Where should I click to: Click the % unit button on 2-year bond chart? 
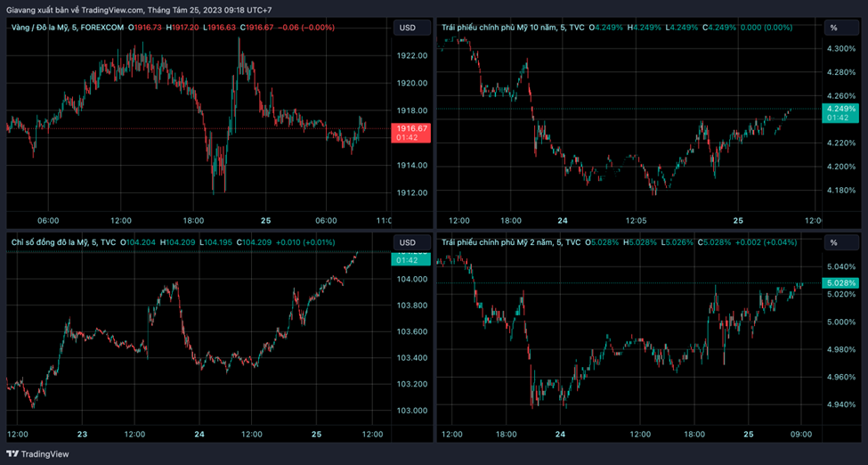coord(833,242)
